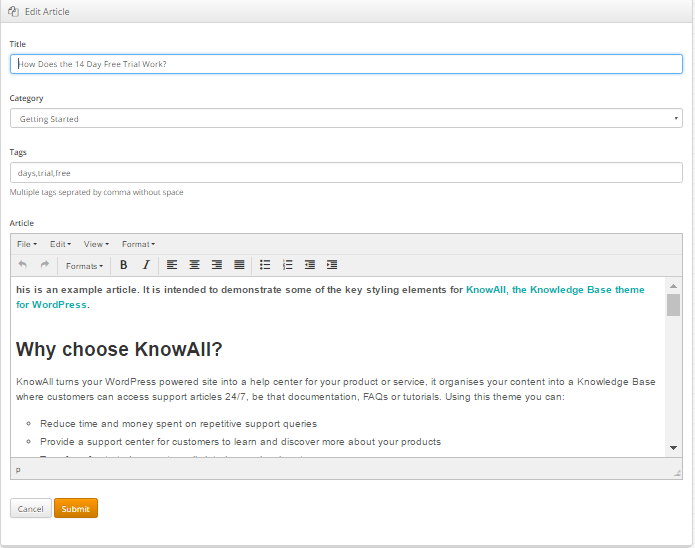Click the editor scrollbar down arrow
Screen dimensions: 695x548
coord(673,448)
